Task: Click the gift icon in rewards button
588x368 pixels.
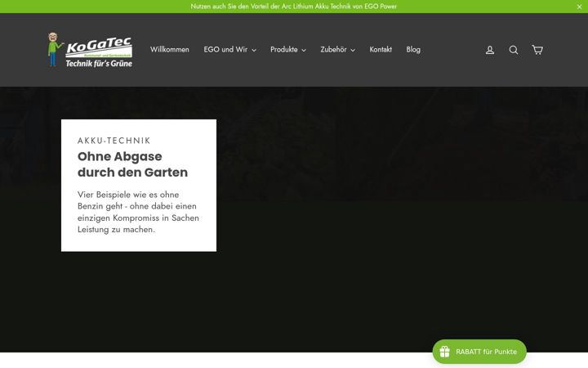Action: (x=445, y=352)
